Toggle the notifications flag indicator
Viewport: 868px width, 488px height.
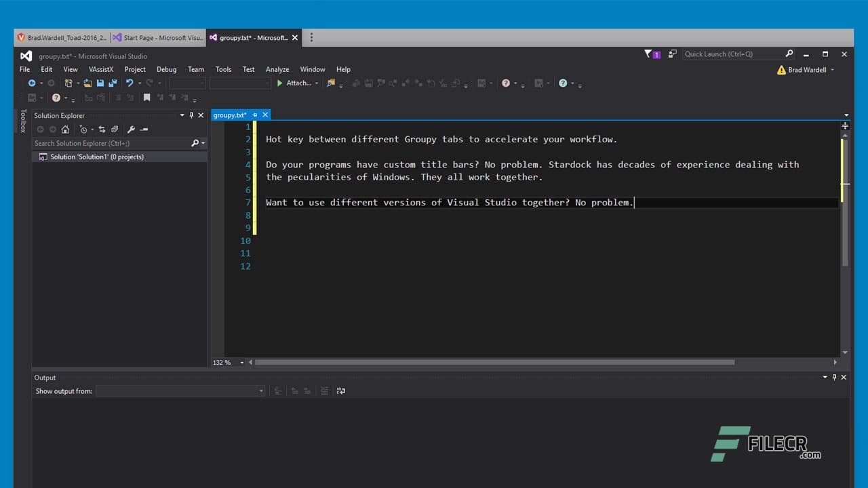(649, 54)
